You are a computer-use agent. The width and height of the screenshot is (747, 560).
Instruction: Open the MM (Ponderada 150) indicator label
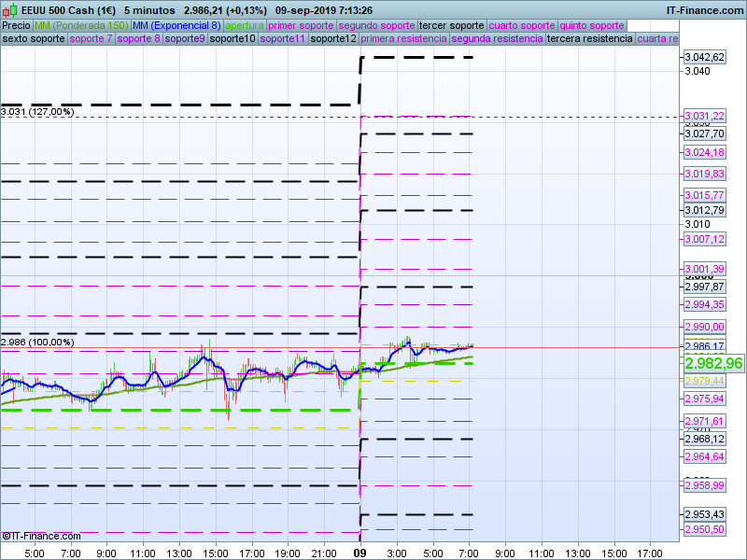coord(81,25)
